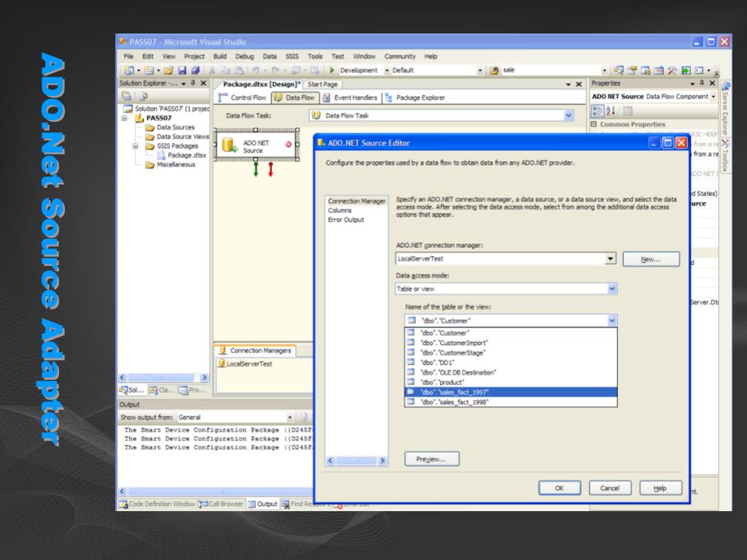Click the Save toolbar icon
This screenshot has height=560, width=747.
click(182, 71)
